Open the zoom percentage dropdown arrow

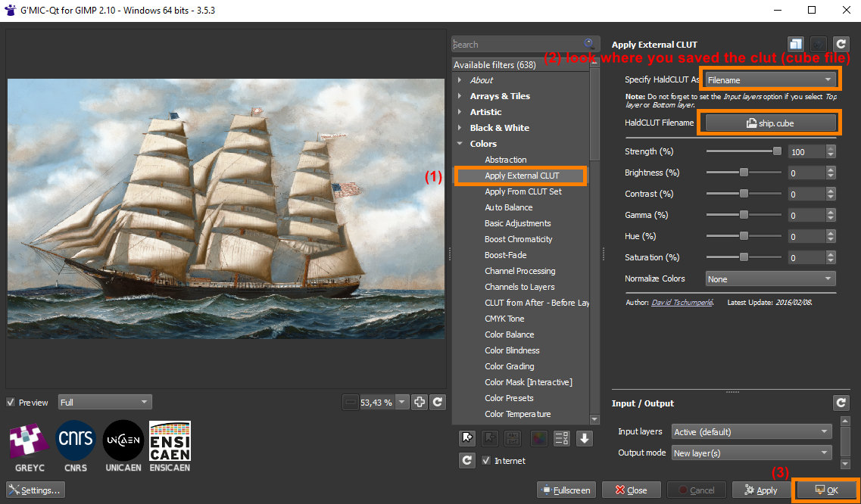[403, 403]
